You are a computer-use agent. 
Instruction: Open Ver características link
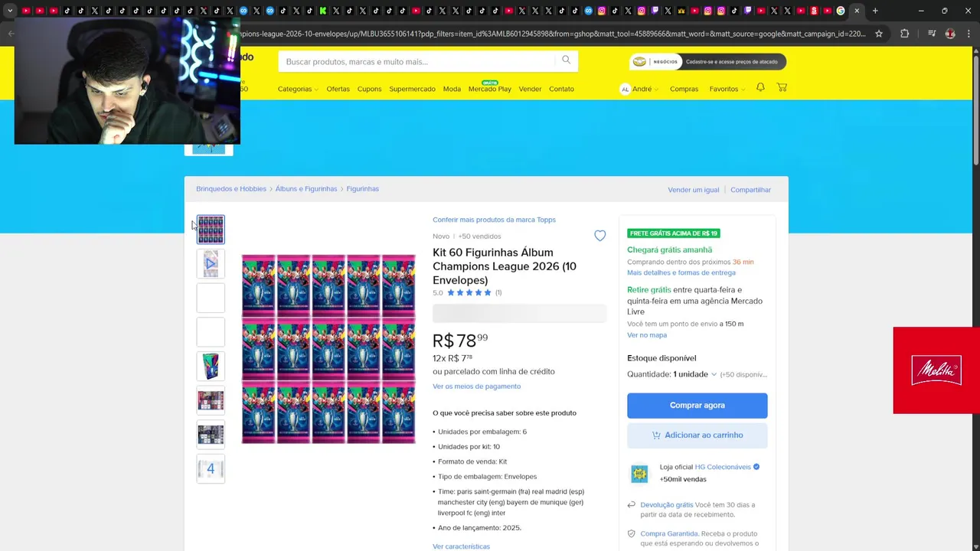pyautogui.click(x=461, y=546)
